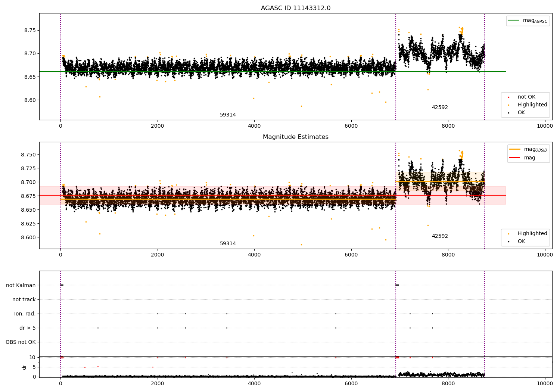Viewport: 560px width, 392px height.
Task: Click the 8.675 y-tick on Magnitude Estimates plot
Action: (x=29, y=196)
